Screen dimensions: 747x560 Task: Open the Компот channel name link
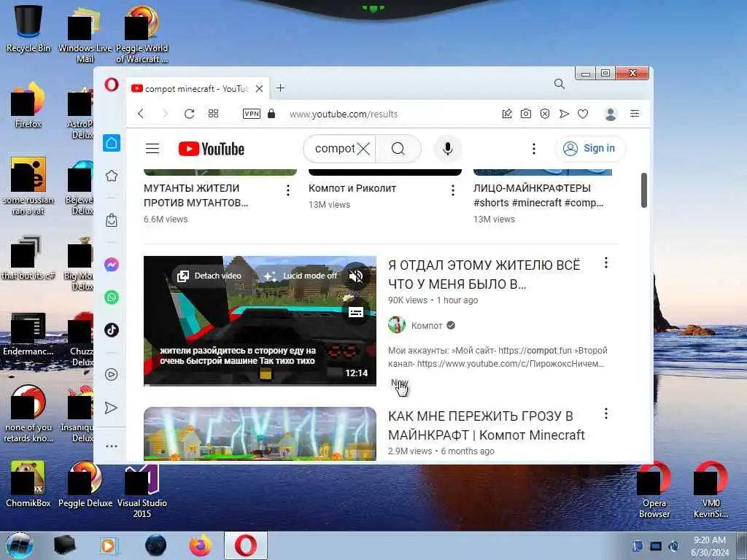coord(427,326)
